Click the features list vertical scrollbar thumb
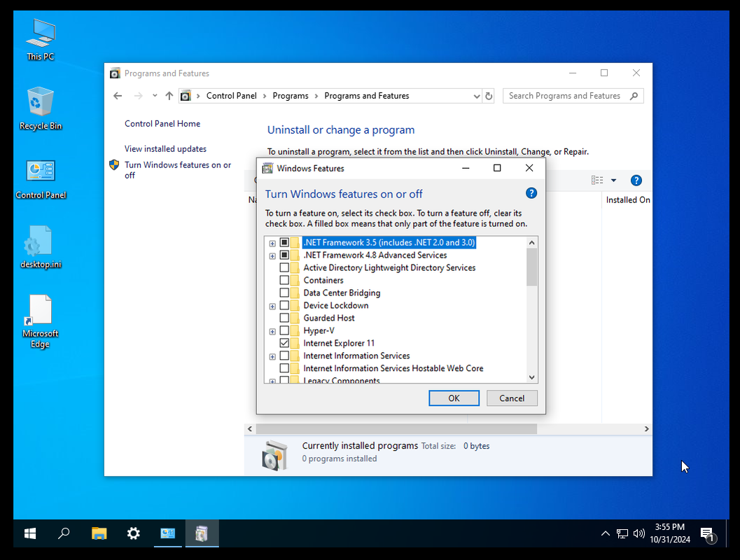Image resolution: width=740 pixels, height=560 pixels. [531, 267]
